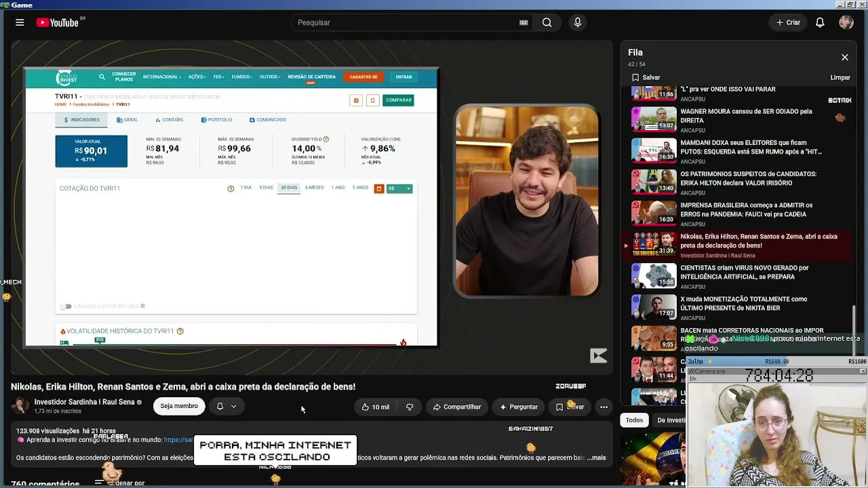Switch to the PORTFÓLIO tab in the video
This screenshot has height=488, width=868.
point(217,120)
